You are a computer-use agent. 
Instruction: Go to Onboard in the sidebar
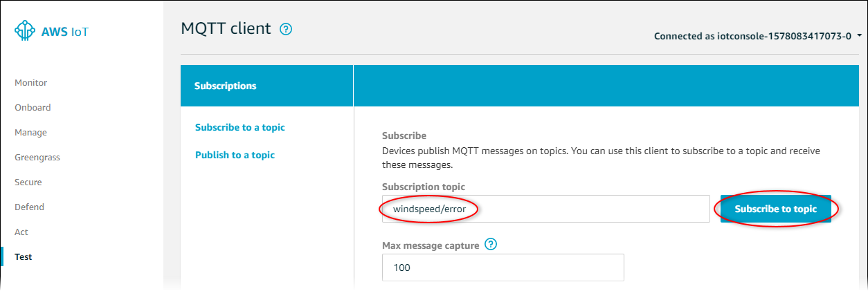coord(33,108)
